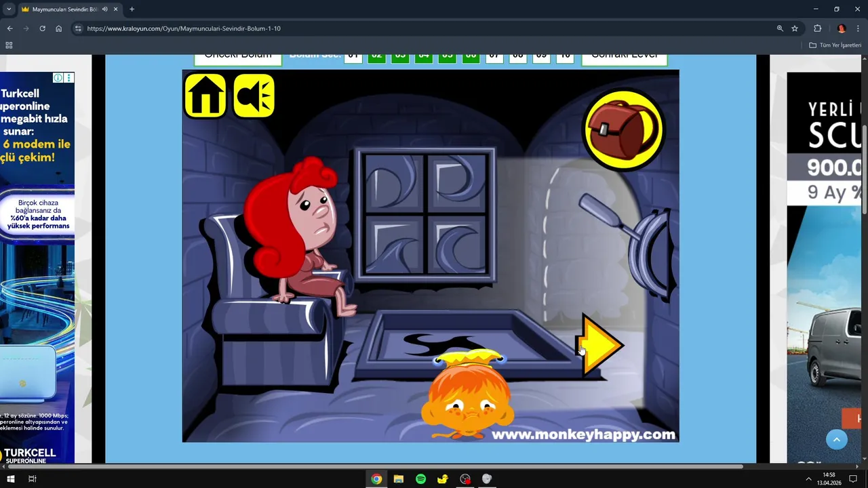The image size is (868, 488).
Task: Click the wall sconce lamp
Action: coord(651,254)
